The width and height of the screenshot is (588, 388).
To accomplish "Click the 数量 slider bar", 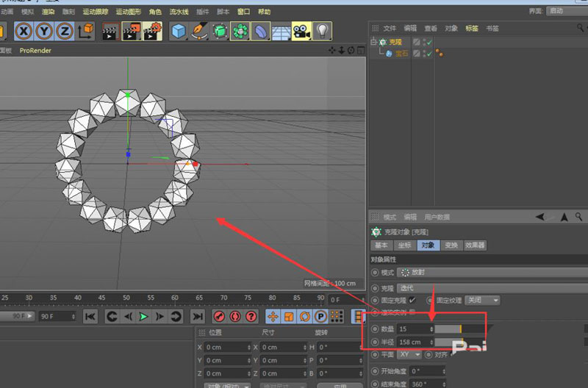I will click(448, 329).
